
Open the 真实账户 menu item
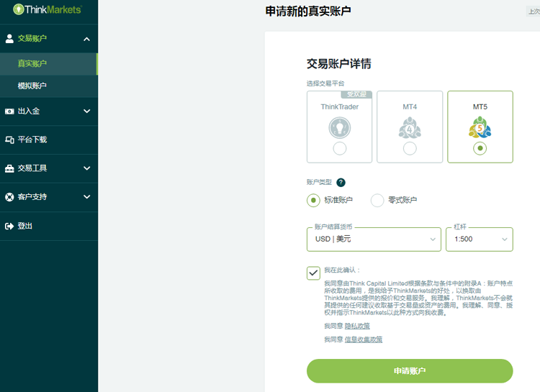tap(48, 64)
